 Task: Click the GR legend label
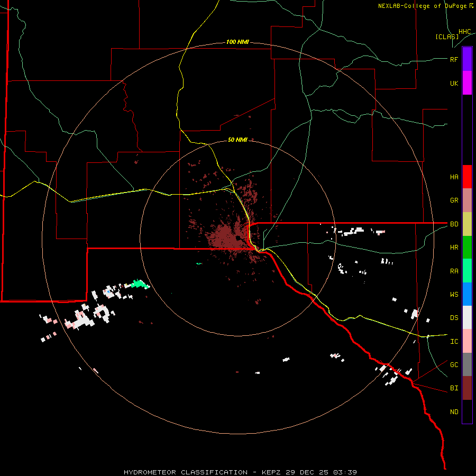point(454,200)
